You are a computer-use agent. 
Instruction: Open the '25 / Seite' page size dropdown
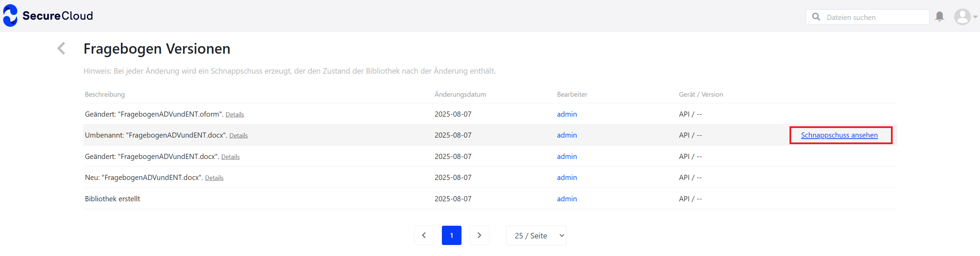[536, 235]
